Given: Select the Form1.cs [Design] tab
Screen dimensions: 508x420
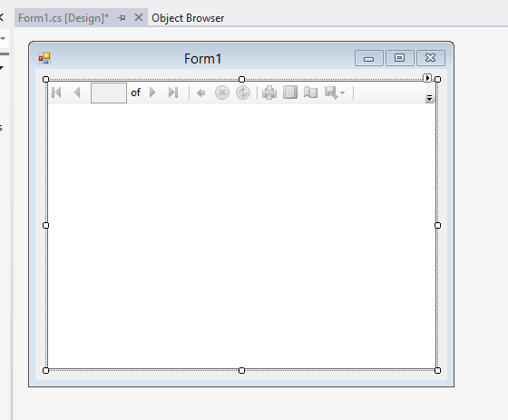Looking at the screenshot, I should coord(63,18).
